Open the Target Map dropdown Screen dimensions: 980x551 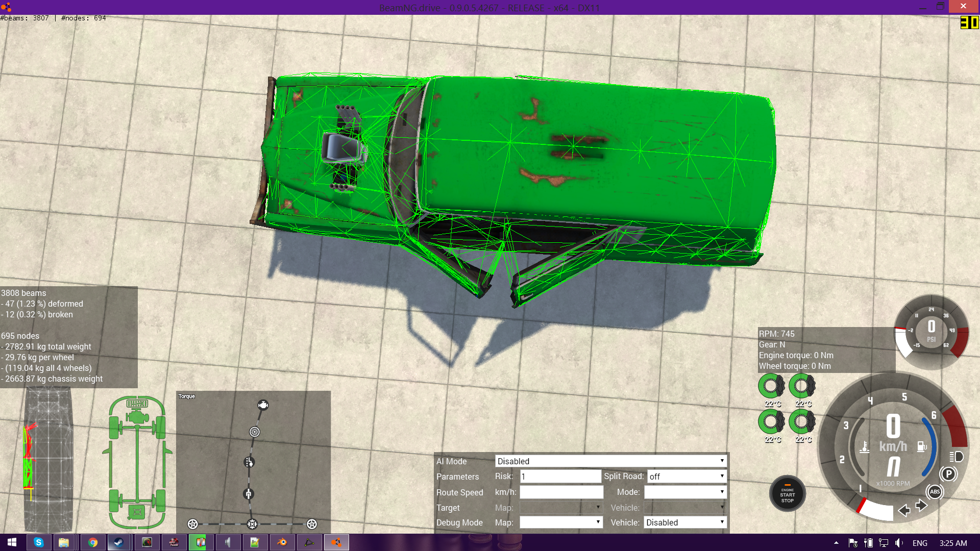point(561,508)
